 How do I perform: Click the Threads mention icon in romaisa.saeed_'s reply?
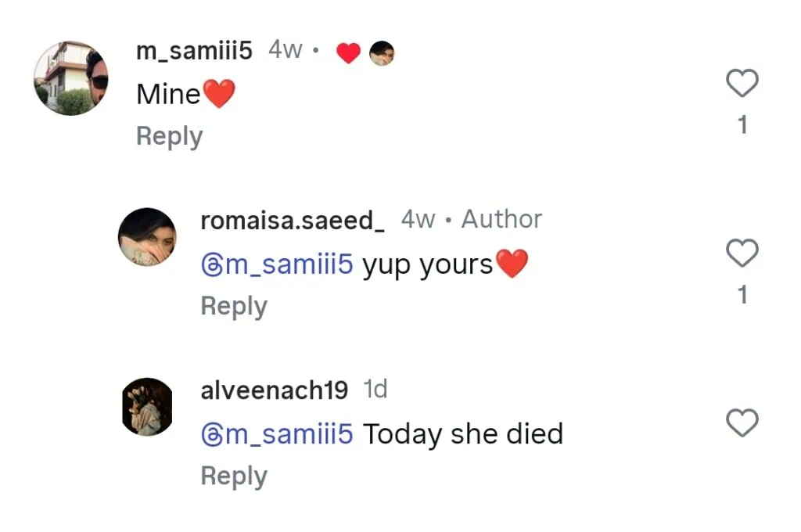click(211, 266)
